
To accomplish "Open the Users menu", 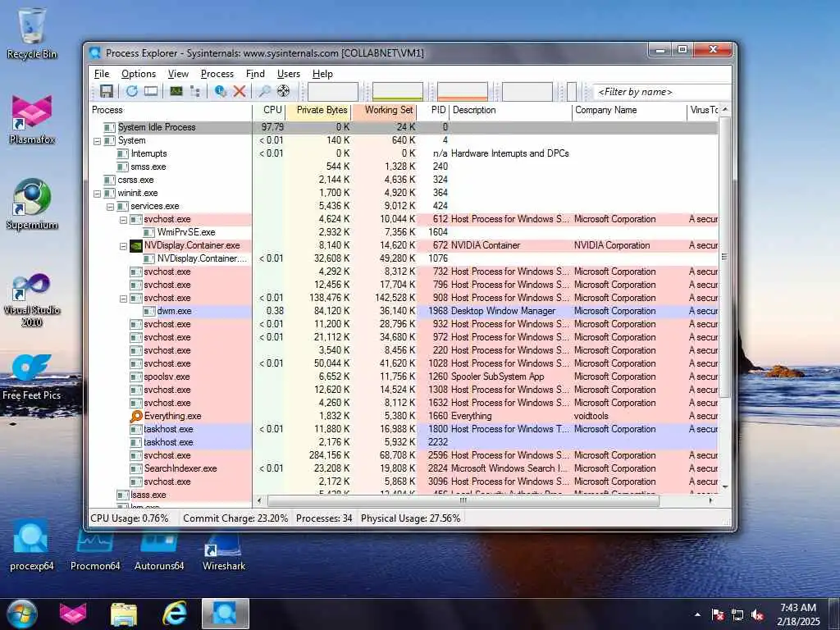I will point(288,74).
